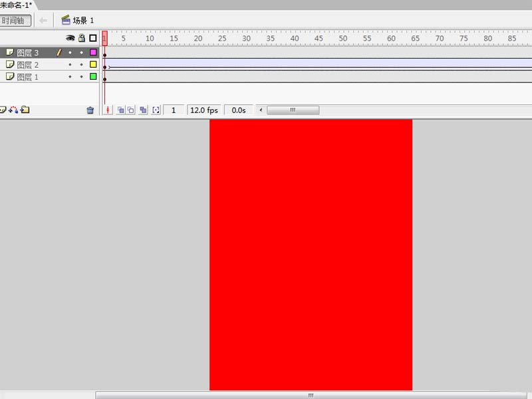Click the page icon of 图层 3

(x=10, y=53)
